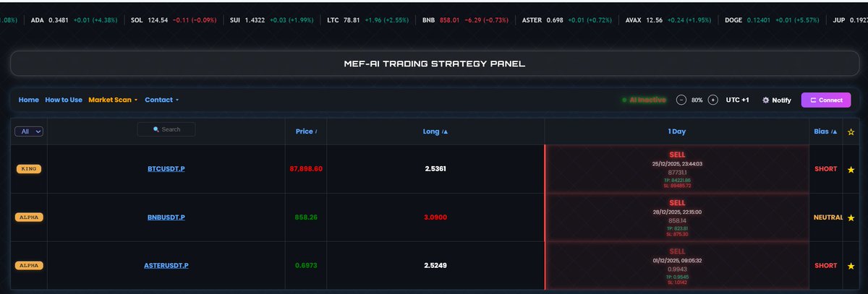
Task: Open the SELL signal card for BTCUSDT.P
Action: pyautogui.click(x=677, y=169)
